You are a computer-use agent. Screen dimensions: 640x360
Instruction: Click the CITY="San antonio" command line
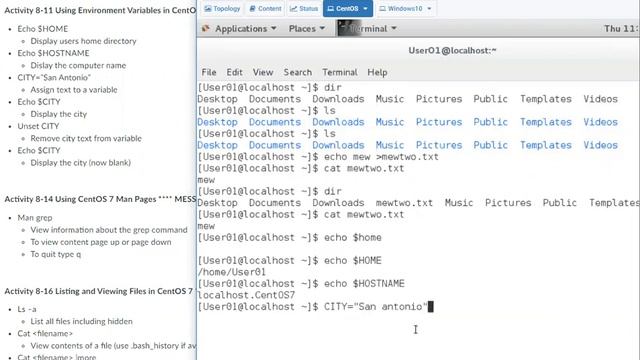[x=315, y=307]
